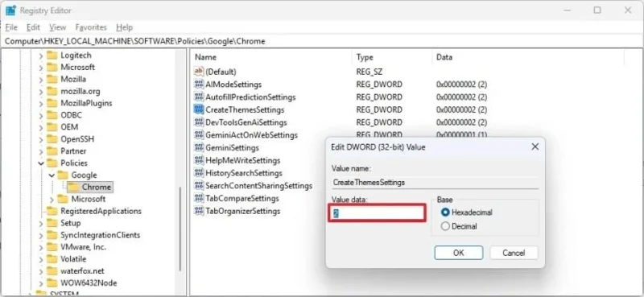The width and height of the screenshot is (644, 297).
Task: Click the ODBC folder icon
Action: point(52,115)
